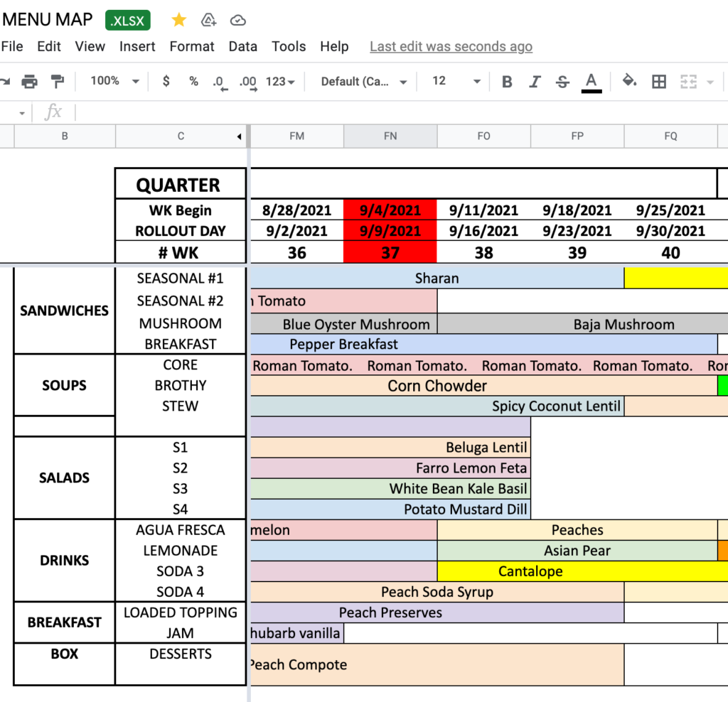Open the File menu

12,46
